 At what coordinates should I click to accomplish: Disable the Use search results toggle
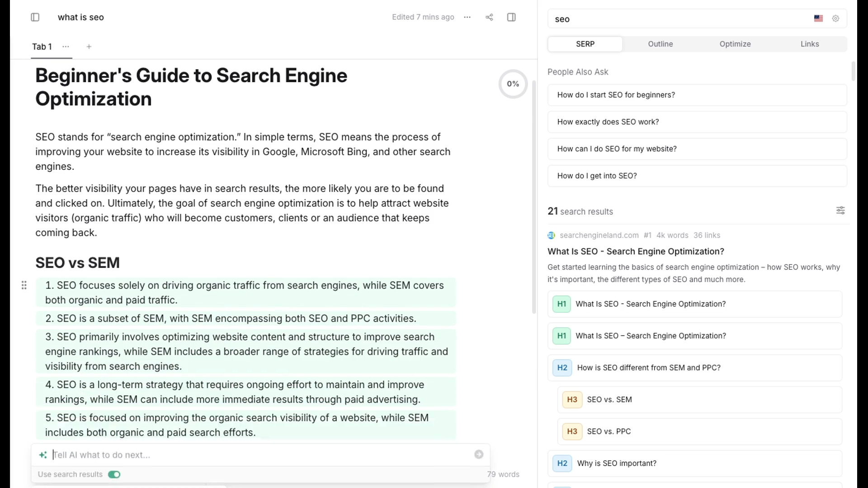click(114, 474)
